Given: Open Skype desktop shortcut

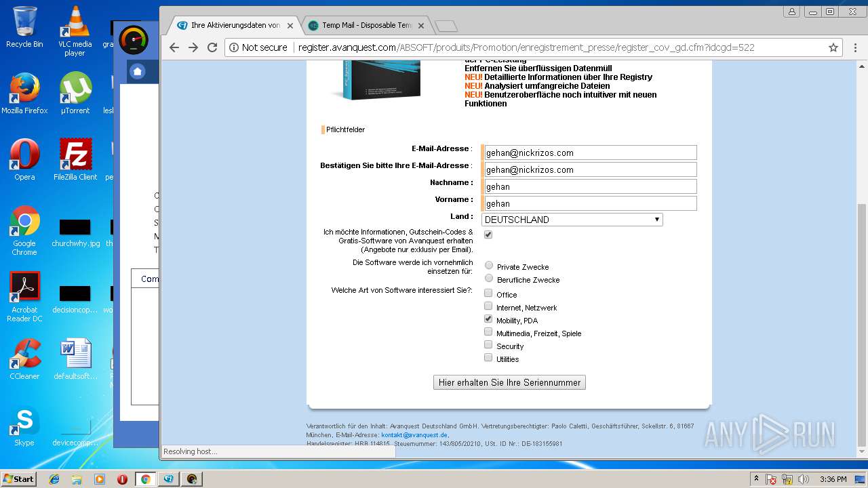Looking at the screenshot, I should point(24,426).
